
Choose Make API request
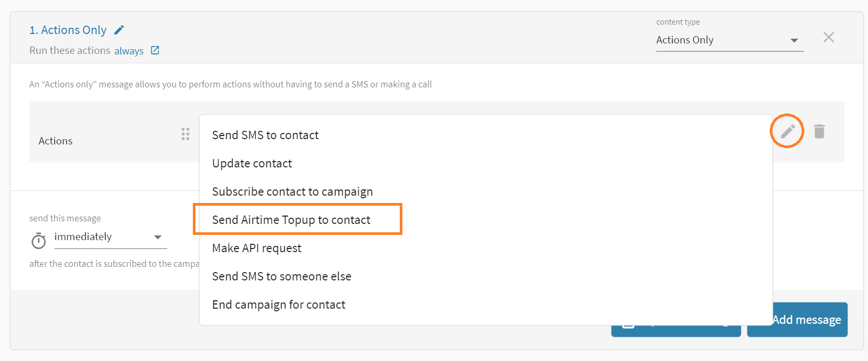(x=257, y=248)
